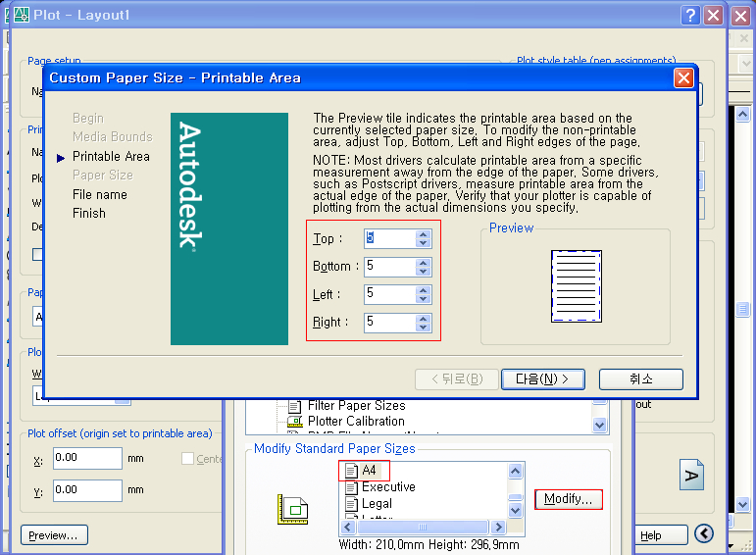The height and width of the screenshot is (555, 756).
Task: Click the drawing orientation A icon
Action: 691,475
